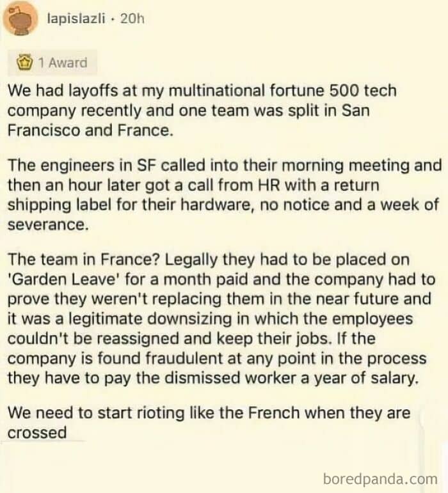This screenshot has width=448, height=493.
Task: Click the 20h post timestamp
Action: pos(132,18)
